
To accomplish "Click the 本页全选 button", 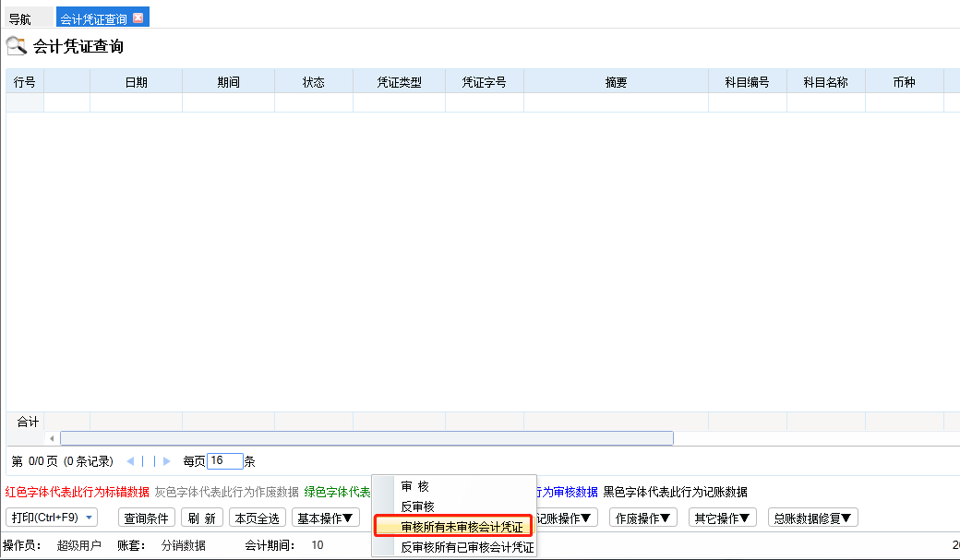I will pyautogui.click(x=258, y=518).
